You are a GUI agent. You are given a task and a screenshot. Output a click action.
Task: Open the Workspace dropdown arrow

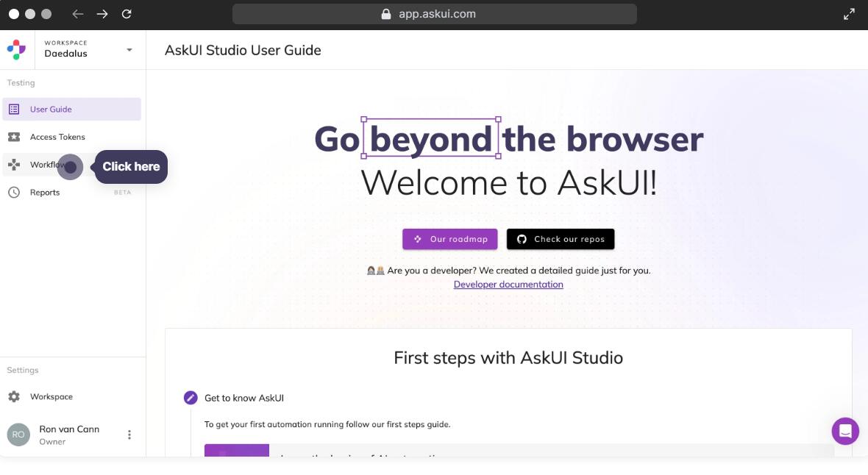(129, 50)
